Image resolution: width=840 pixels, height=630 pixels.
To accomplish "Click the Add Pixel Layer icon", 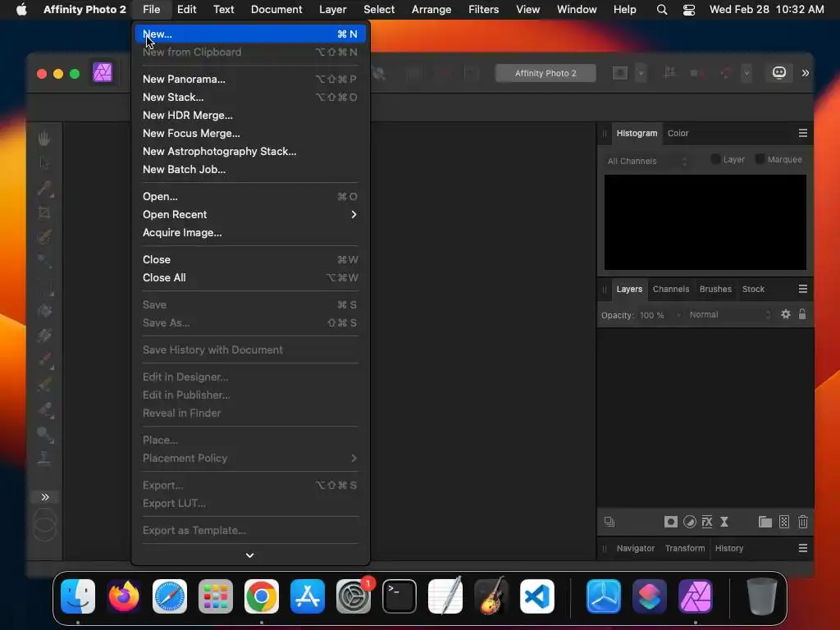I will [784, 522].
